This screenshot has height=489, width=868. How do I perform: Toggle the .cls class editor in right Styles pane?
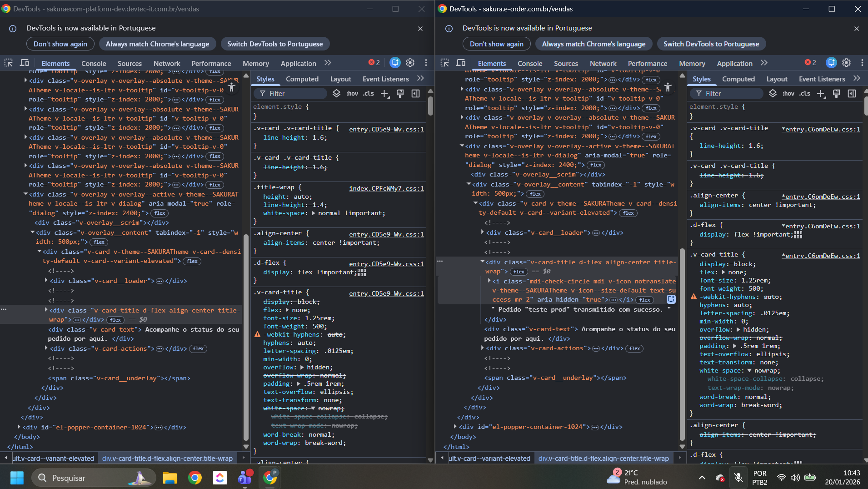(805, 94)
